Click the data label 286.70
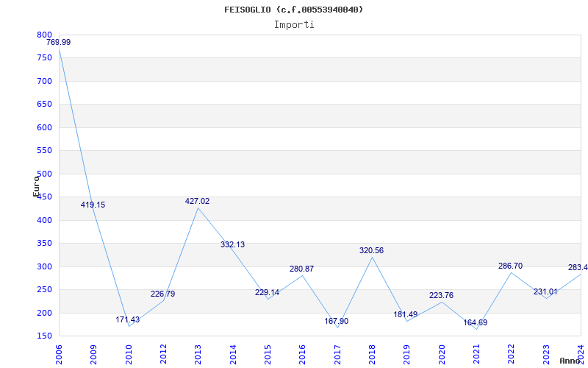This screenshot has width=588, height=368. (510, 266)
